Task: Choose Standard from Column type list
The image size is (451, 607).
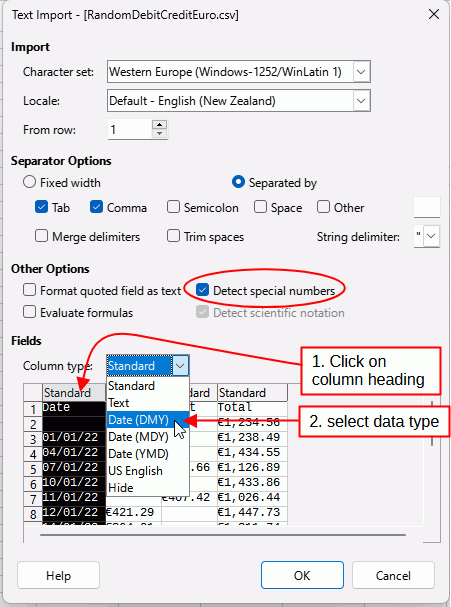Action: 147,386
